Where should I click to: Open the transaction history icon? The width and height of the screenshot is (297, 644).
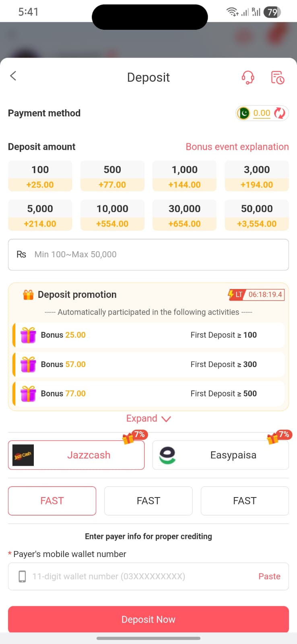pyautogui.click(x=278, y=78)
